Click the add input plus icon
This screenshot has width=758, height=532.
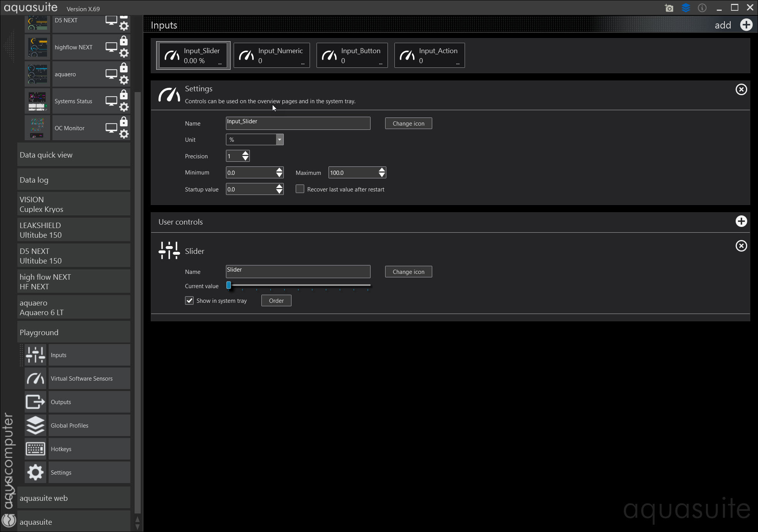coord(746,25)
